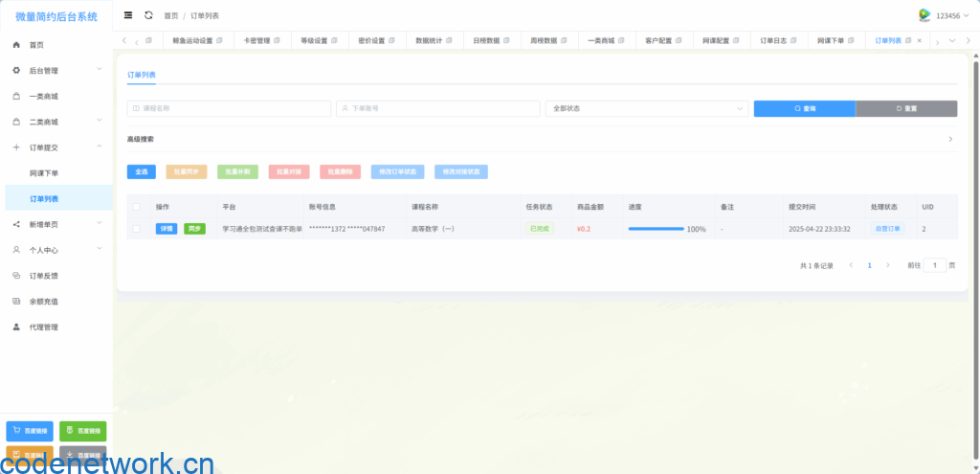Click the order progress bar showing 100%
The width and height of the screenshot is (980, 474).
656,230
